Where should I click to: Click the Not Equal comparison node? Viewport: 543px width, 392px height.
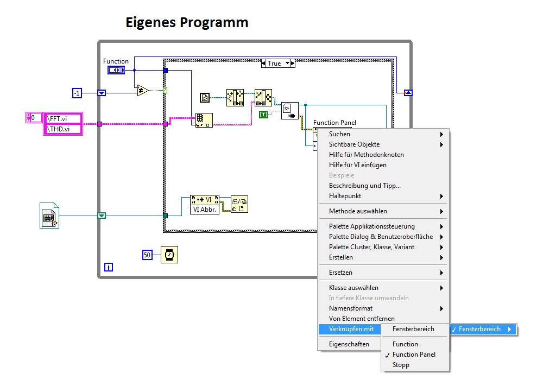(143, 90)
